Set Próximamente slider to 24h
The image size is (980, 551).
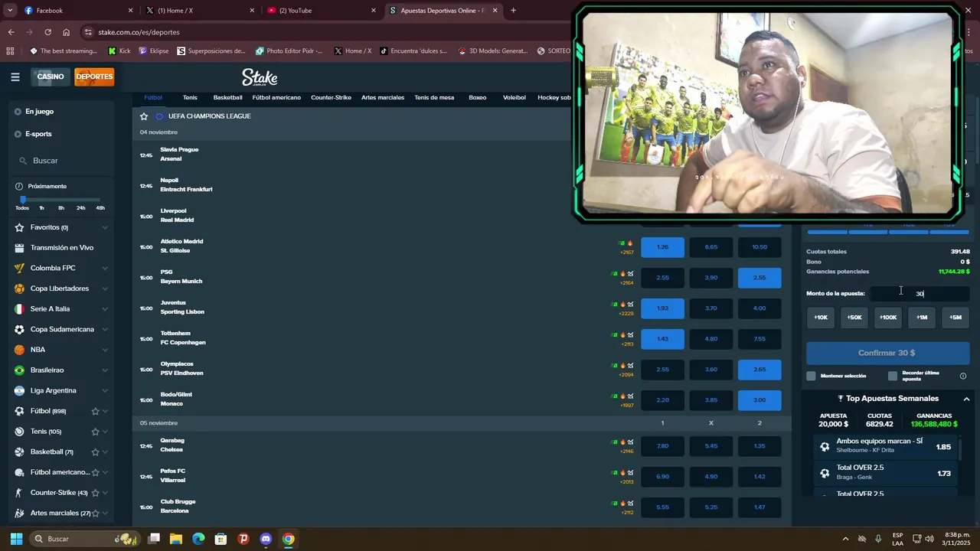coord(81,208)
